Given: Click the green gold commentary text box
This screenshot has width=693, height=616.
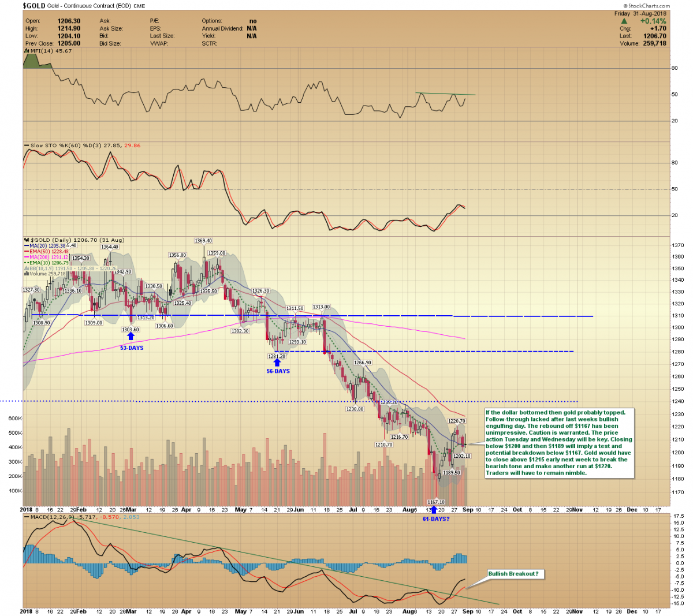Looking at the screenshot, I should 559,443.
